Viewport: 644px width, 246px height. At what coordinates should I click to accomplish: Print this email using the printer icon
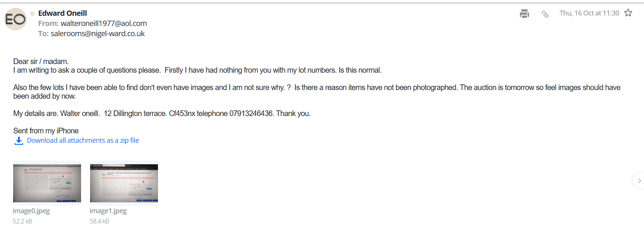[x=524, y=14]
